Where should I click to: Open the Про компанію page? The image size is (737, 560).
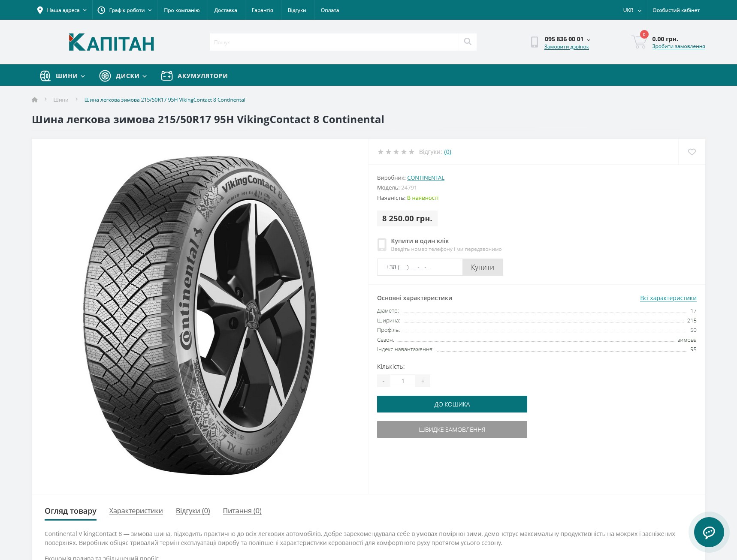click(182, 10)
